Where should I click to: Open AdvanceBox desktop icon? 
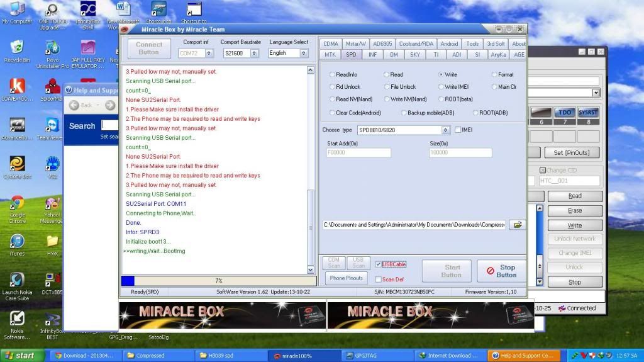coord(17,129)
